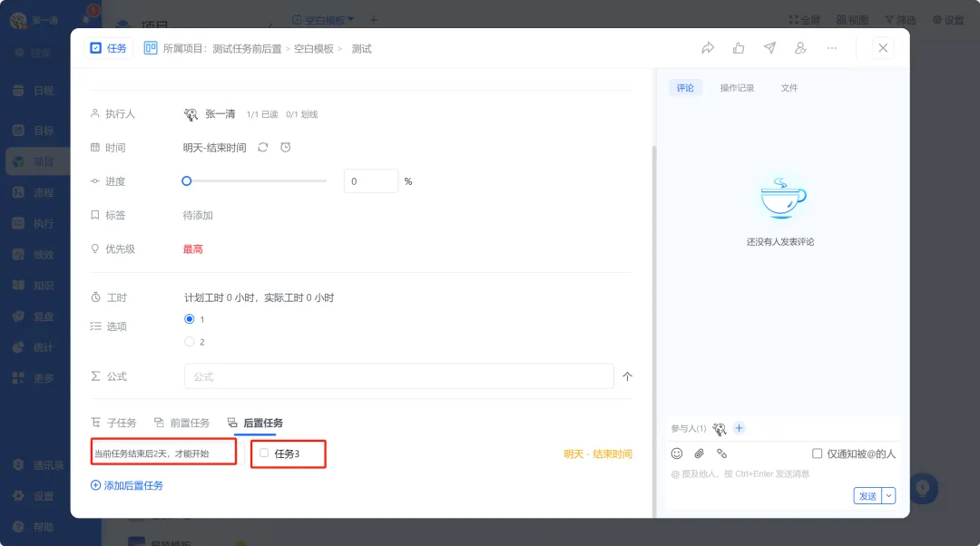The image size is (980, 546).
Task: Open the more options ellipsis menu
Action: (832, 48)
